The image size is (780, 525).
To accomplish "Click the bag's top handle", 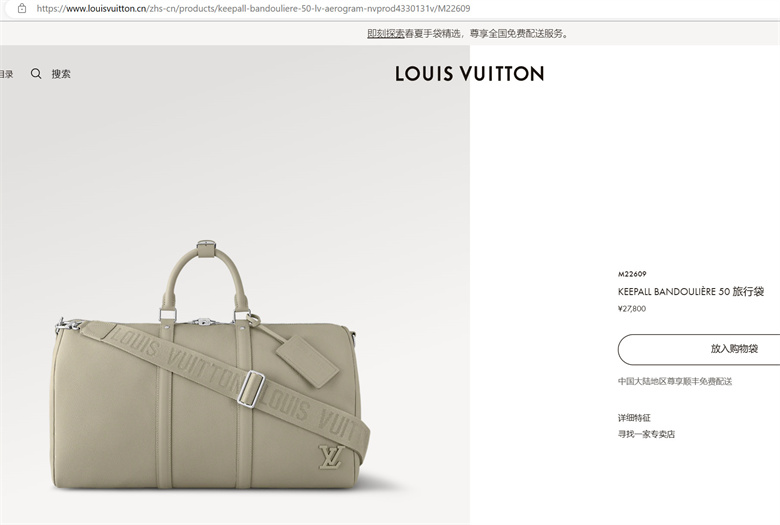I will click(x=206, y=277).
